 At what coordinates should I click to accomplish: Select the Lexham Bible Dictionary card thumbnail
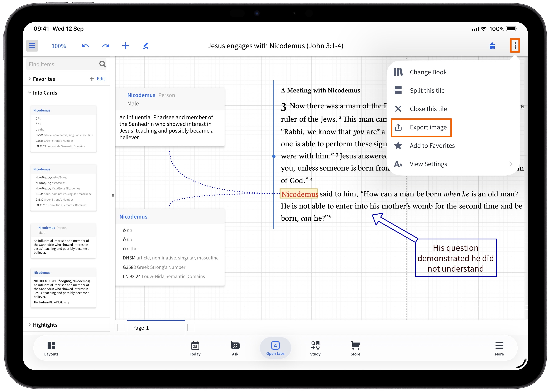point(63,288)
